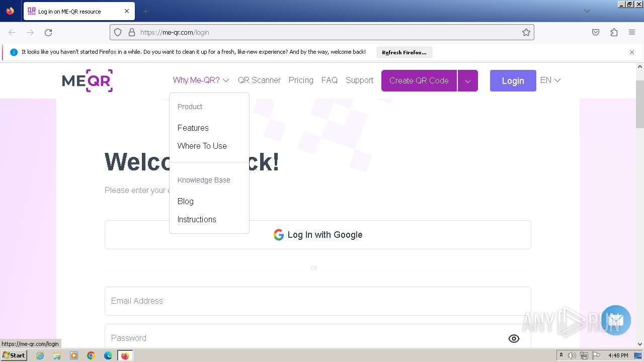Click the ME-QR logo
The height and width of the screenshot is (362, 644).
88,80
